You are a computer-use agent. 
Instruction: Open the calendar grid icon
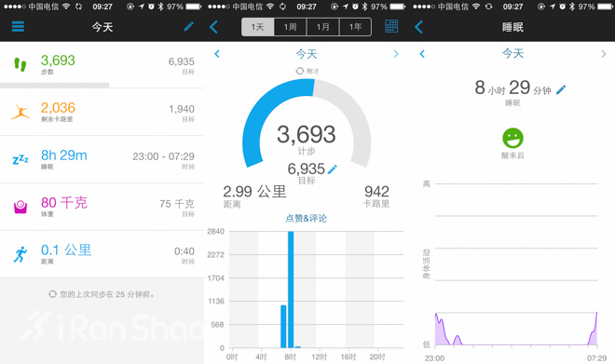(x=391, y=26)
